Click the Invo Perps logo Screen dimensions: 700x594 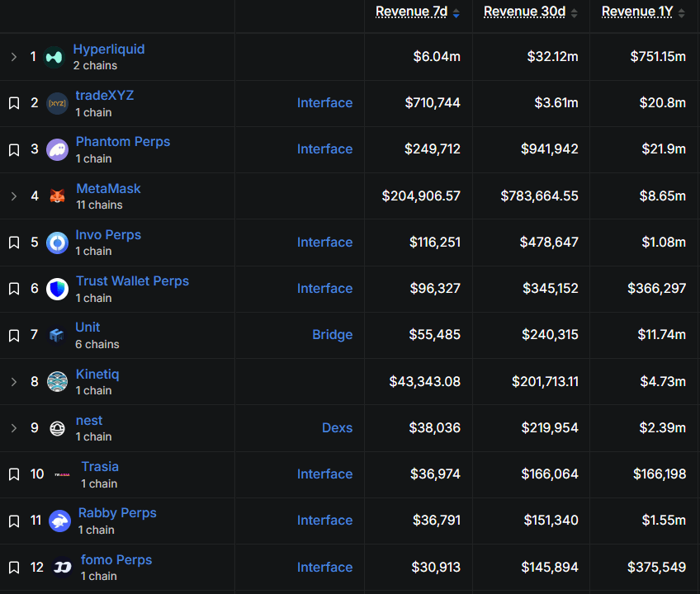point(58,243)
